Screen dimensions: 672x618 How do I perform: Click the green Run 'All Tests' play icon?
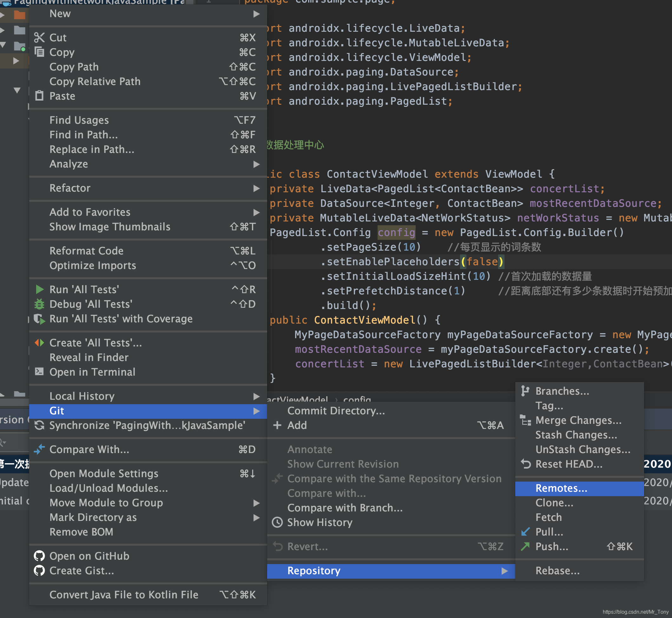pos(40,289)
